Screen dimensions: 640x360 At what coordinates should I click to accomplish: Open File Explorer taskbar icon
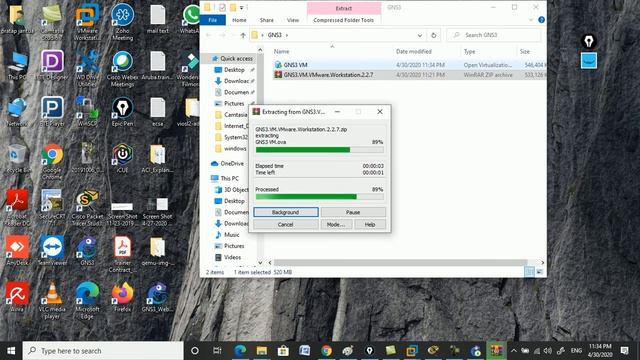[262, 351]
